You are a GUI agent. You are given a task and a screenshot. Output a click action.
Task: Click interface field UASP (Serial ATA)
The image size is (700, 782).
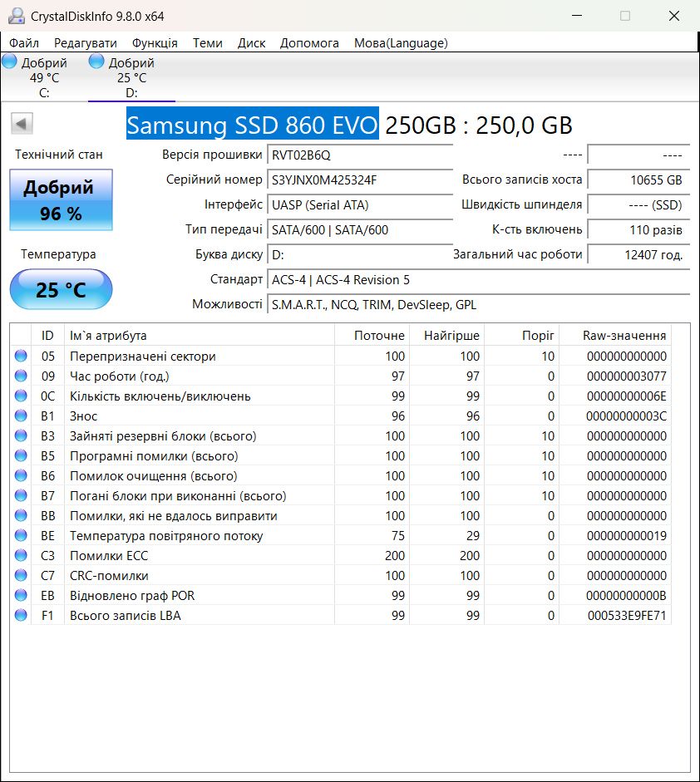coord(360,204)
